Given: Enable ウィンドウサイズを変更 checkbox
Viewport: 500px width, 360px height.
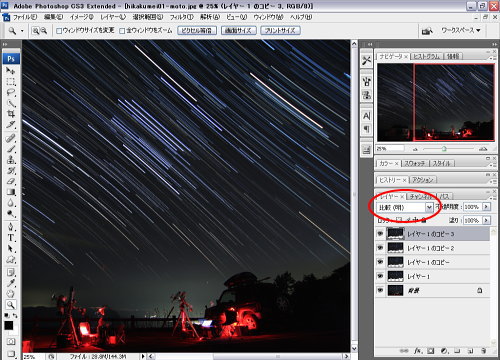Looking at the screenshot, I should [x=59, y=31].
